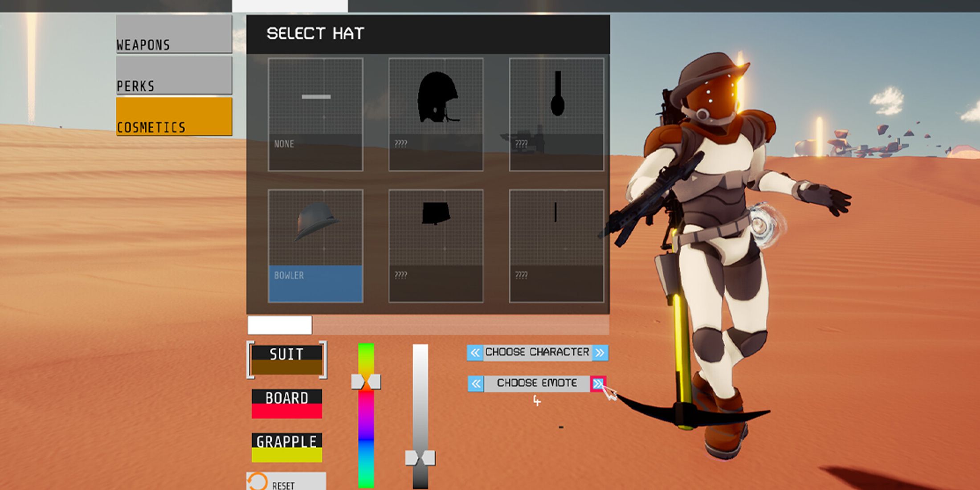Select the Grapple color option
Image resolution: width=980 pixels, height=490 pixels.
tap(287, 447)
